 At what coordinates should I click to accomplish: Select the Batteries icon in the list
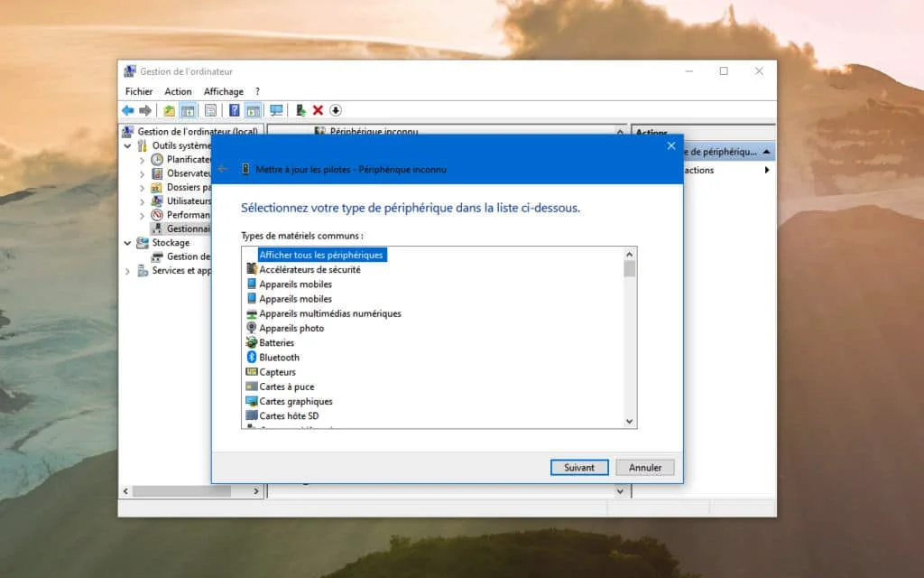(252, 343)
